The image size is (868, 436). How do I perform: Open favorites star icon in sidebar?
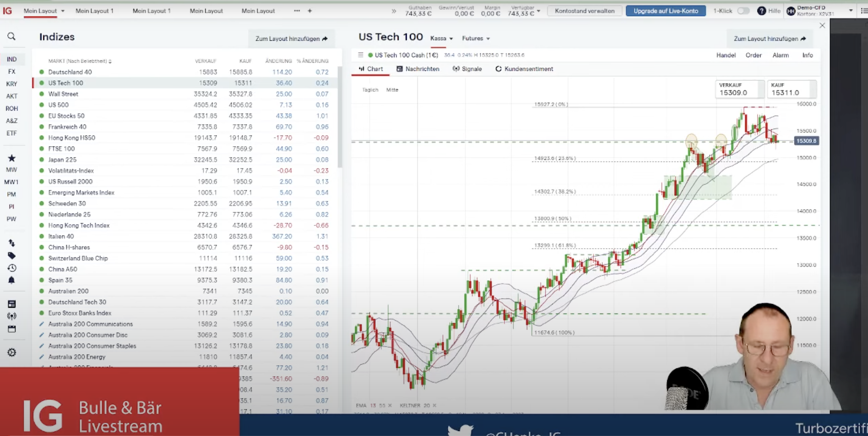pos(12,158)
